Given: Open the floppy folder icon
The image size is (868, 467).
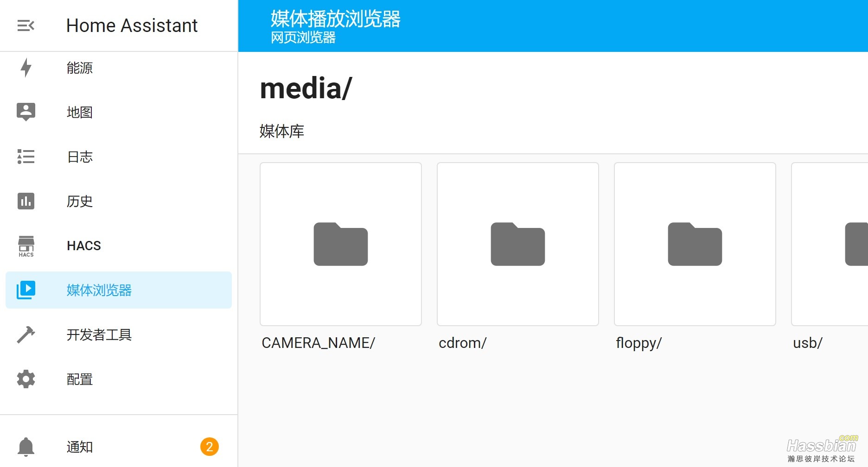Looking at the screenshot, I should [x=695, y=244].
